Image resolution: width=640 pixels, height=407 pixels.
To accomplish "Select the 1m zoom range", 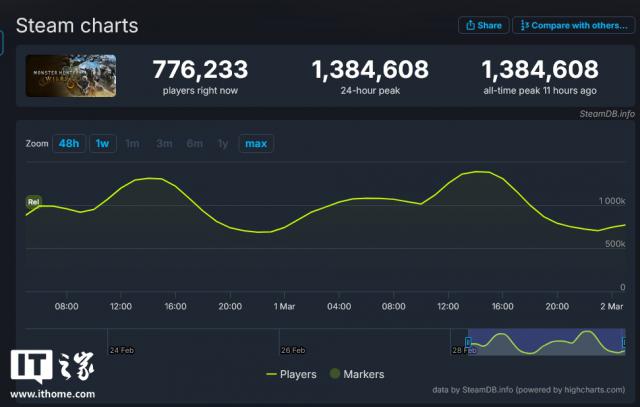I will point(132,144).
